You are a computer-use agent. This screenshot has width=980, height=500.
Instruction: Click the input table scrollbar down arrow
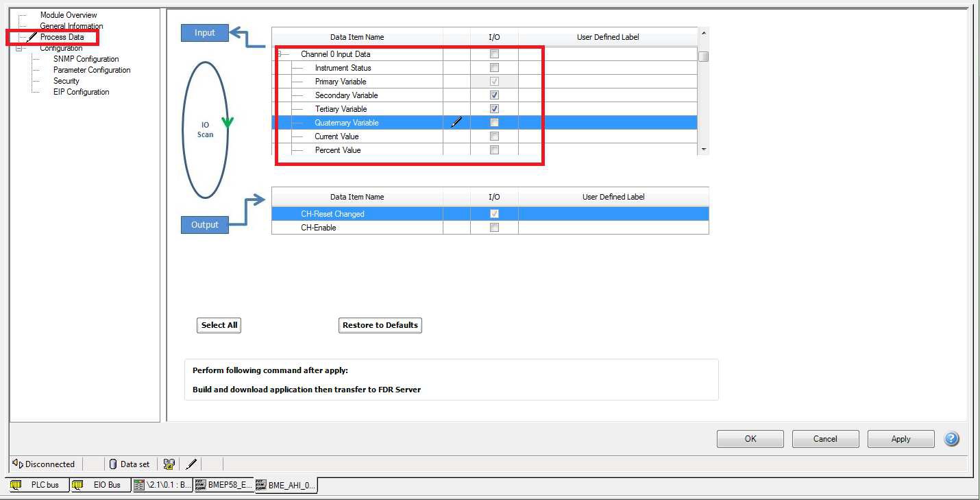tap(703, 149)
